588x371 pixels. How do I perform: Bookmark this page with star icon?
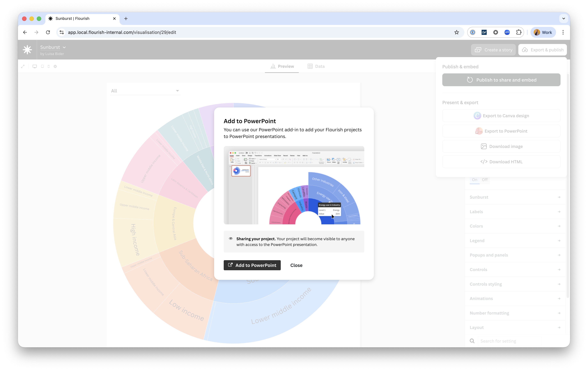tap(456, 32)
